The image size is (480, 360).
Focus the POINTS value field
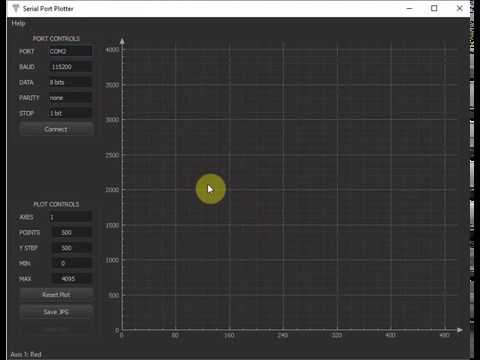[x=72, y=233]
